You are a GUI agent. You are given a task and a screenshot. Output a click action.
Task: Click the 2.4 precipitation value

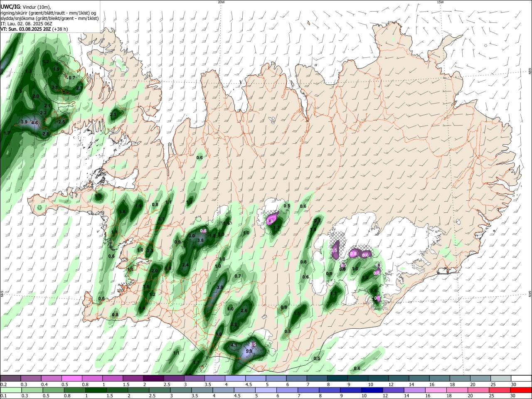click(x=185, y=265)
